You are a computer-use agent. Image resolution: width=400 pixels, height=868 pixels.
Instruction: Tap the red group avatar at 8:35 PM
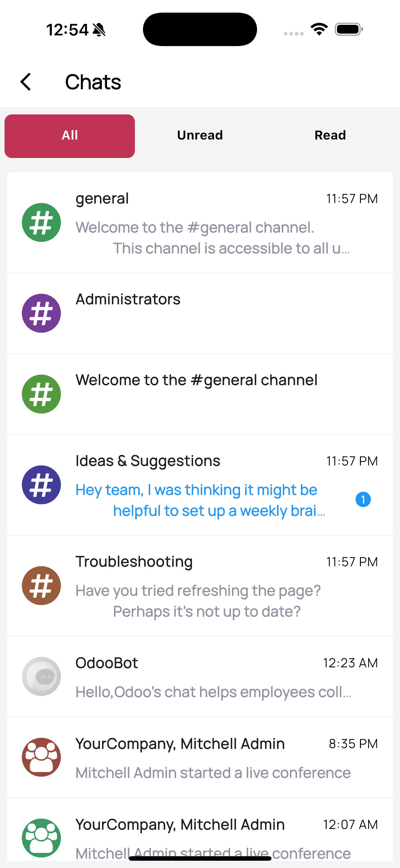pyautogui.click(x=41, y=757)
